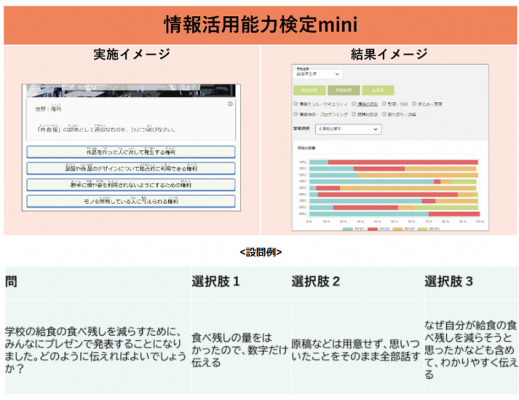This screenshot has width=519, height=400.
Task: Click the top bar in the results chart
Action: [x=394, y=162]
